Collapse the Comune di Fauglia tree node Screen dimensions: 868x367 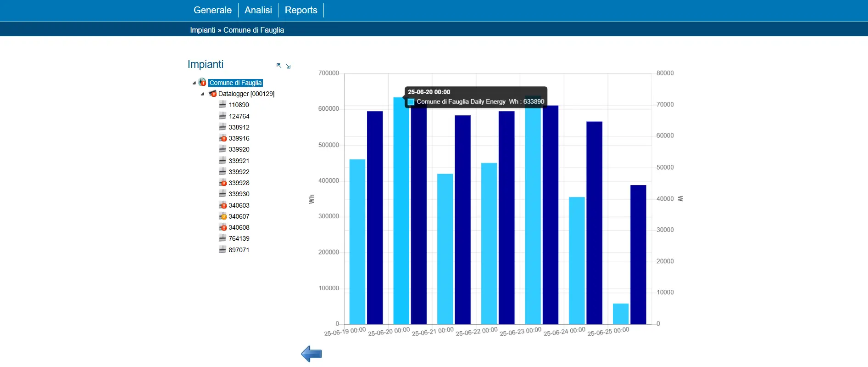click(194, 83)
